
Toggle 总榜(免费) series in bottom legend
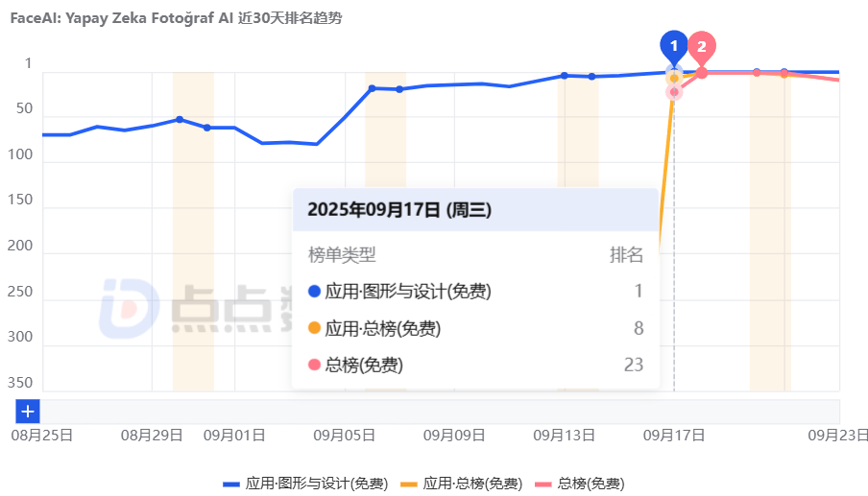click(580, 484)
